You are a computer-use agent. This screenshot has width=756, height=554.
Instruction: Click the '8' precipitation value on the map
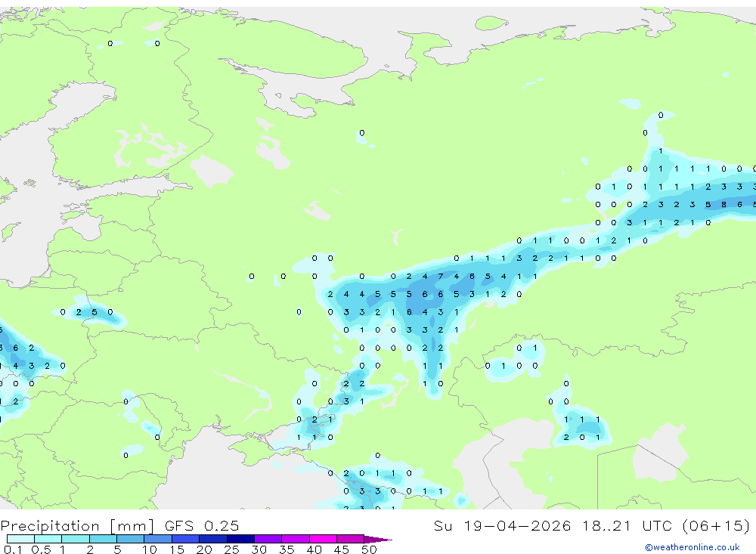pos(723,204)
